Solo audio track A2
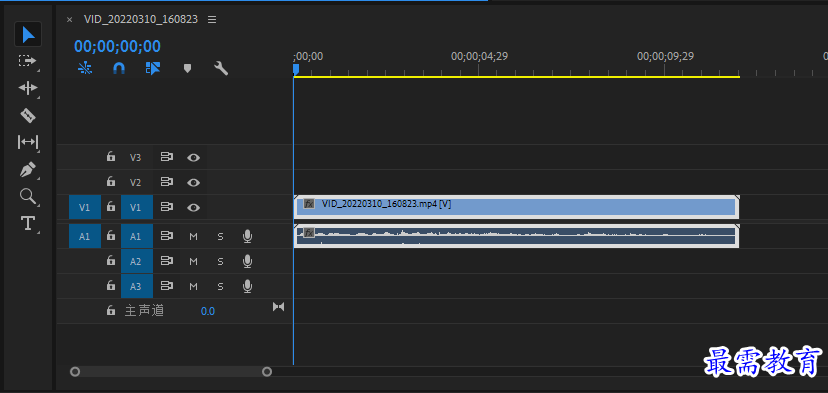Screen dimensions: 828x393 [x=220, y=261]
